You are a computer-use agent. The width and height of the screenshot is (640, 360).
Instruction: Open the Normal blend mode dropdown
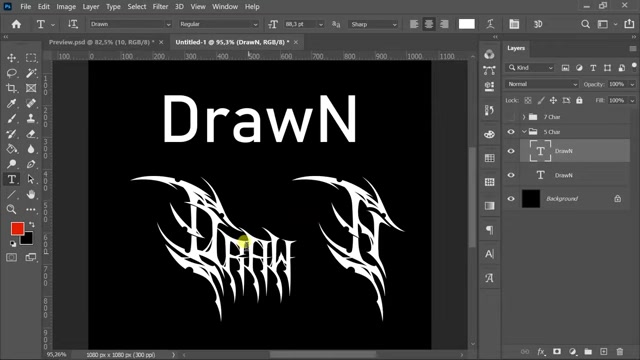pos(542,84)
